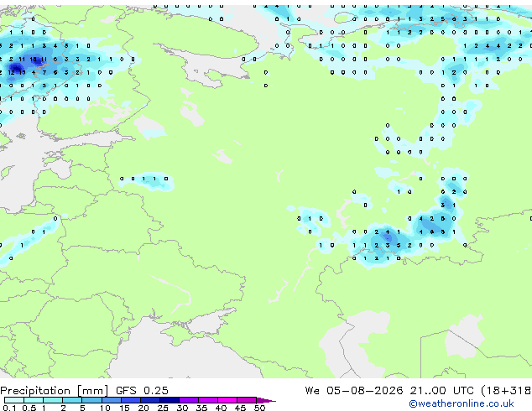
Task: Pick the 10–15 mm legend color swatch
Action: click(x=111, y=400)
